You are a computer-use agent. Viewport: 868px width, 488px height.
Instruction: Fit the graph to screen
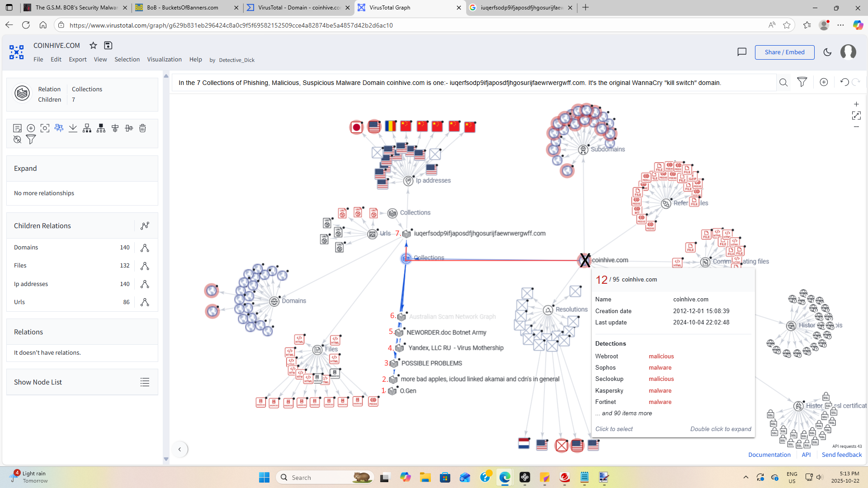(856, 116)
